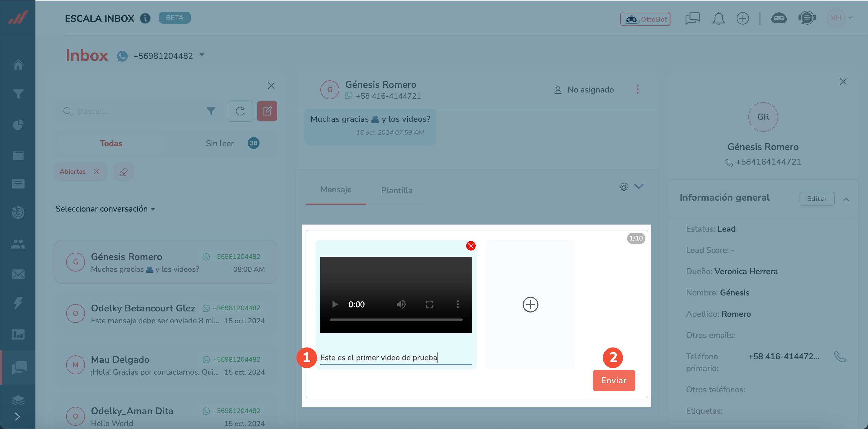
Task: Open the notifications bell
Action: click(718, 18)
